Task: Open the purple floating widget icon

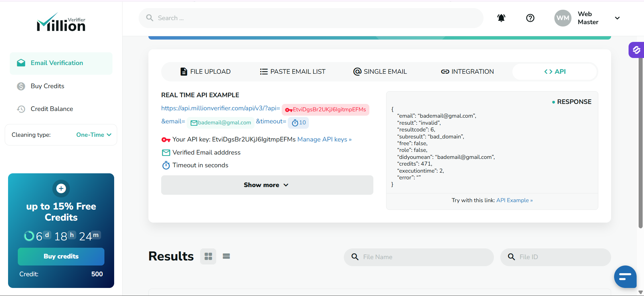Action: (636, 50)
